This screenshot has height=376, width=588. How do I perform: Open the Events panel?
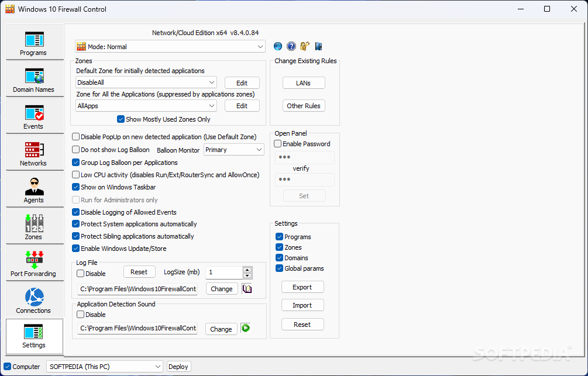coord(35,116)
